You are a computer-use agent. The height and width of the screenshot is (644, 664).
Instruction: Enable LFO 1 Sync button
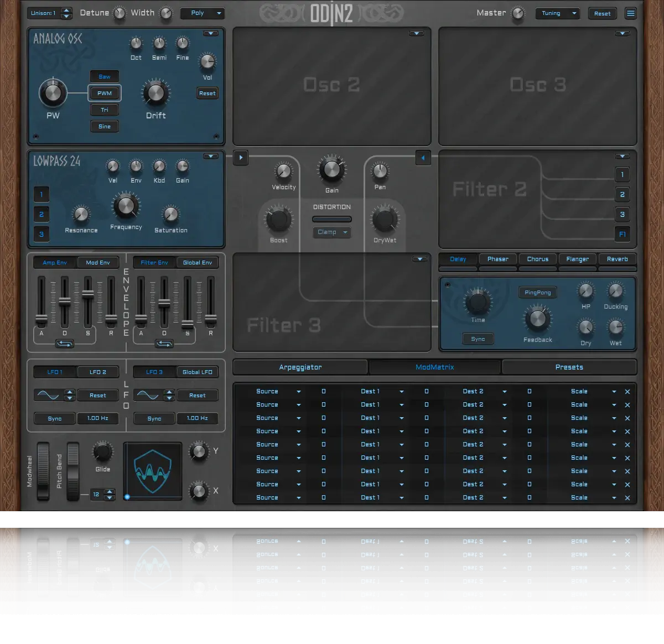(55, 418)
